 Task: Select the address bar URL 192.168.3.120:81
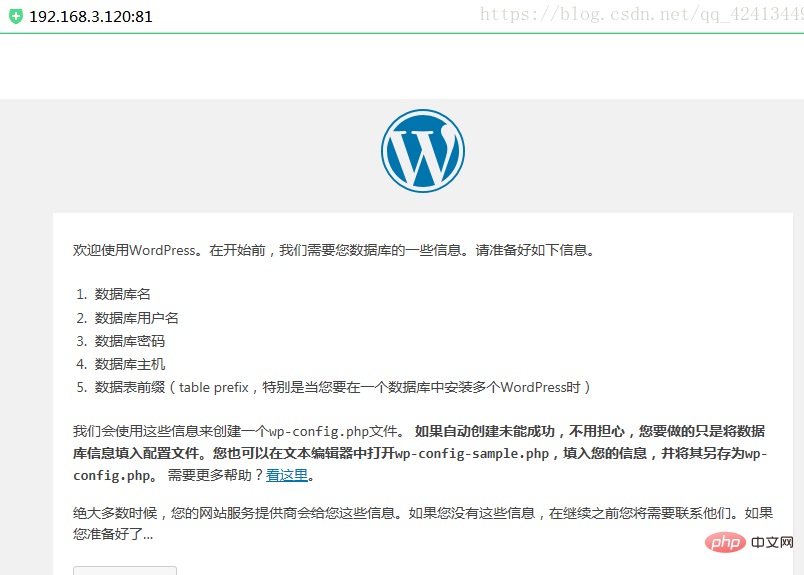(91, 16)
